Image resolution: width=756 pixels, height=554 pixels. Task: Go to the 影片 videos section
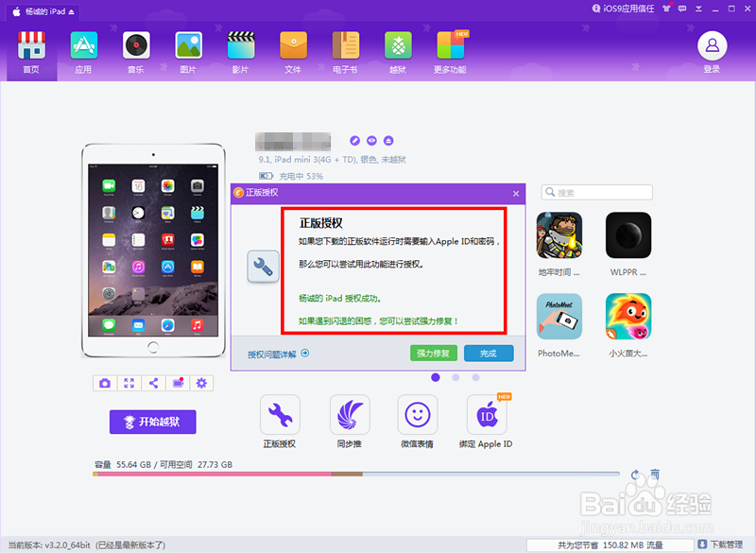(241, 53)
